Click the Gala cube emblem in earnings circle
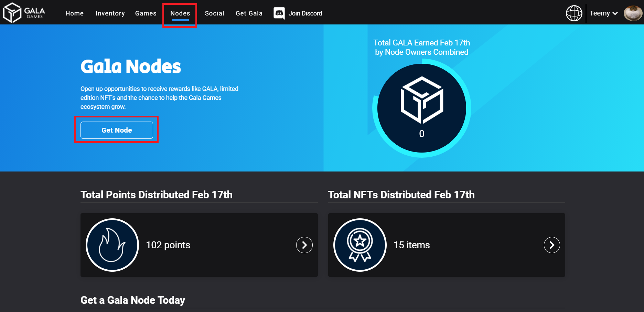 422,100
